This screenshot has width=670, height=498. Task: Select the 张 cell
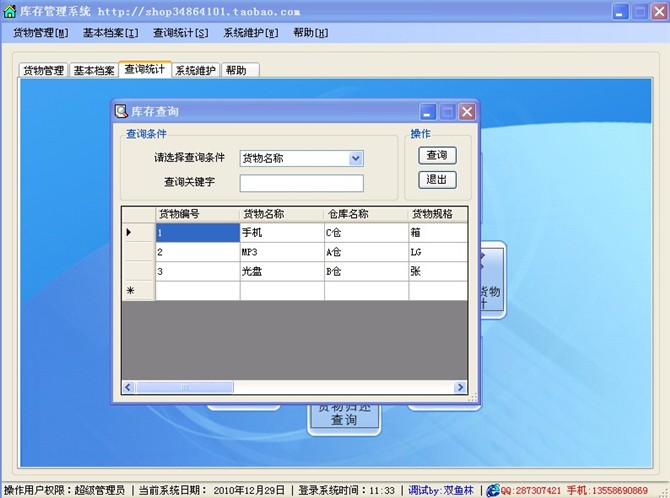click(x=438, y=271)
